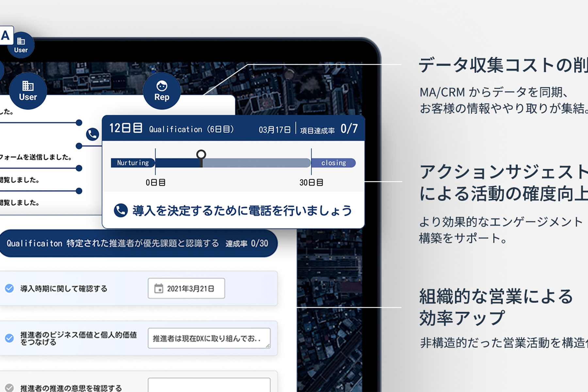Click the large User building icon circle
This screenshot has height=392, width=588.
[x=28, y=91]
